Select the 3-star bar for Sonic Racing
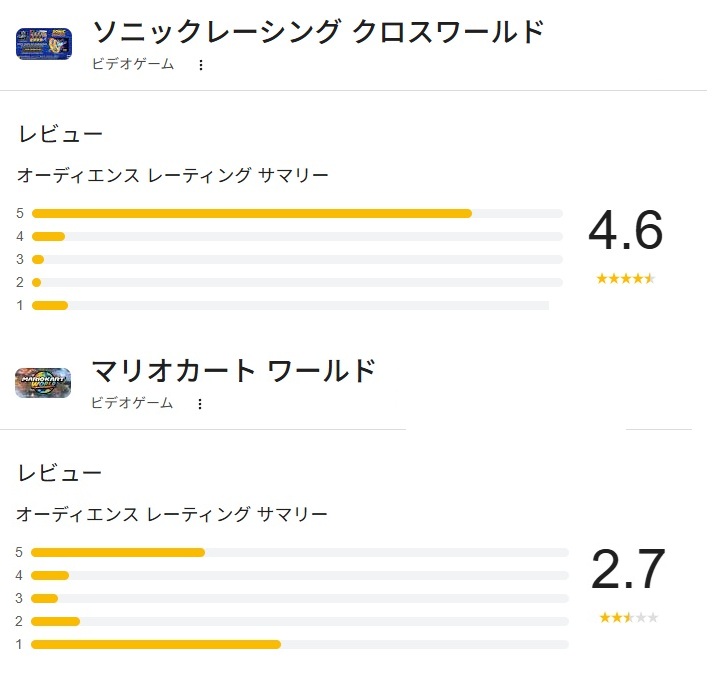 point(297,259)
